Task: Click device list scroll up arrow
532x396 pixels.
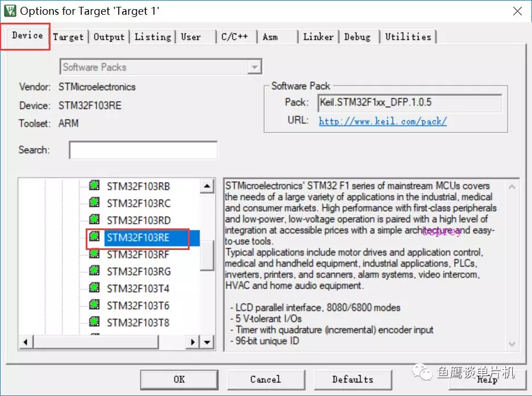Action: click(207, 186)
